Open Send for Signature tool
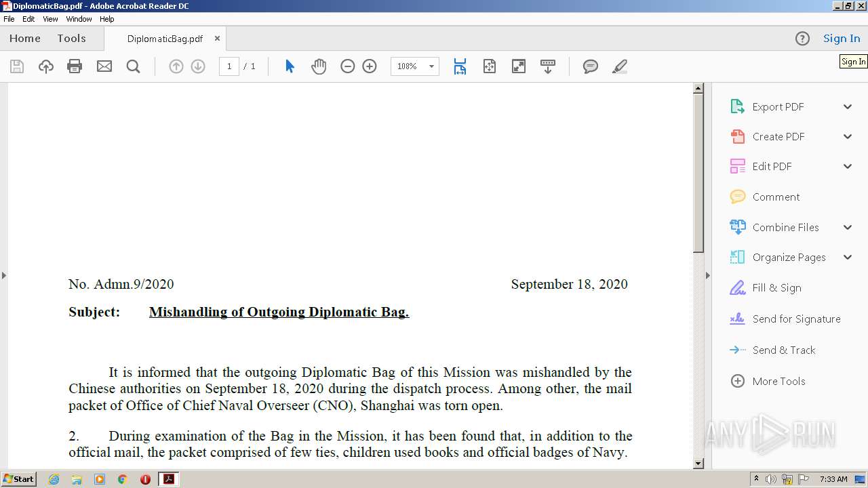Viewport: 868px width, 488px height. coord(785,319)
